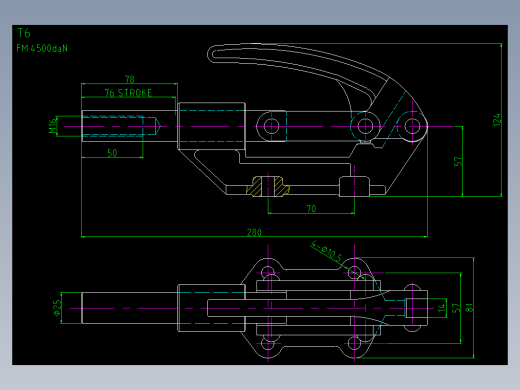Click the FM 4500daN force label
Image resolution: width=520 pixels, height=390 pixels.
click(42, 49)
